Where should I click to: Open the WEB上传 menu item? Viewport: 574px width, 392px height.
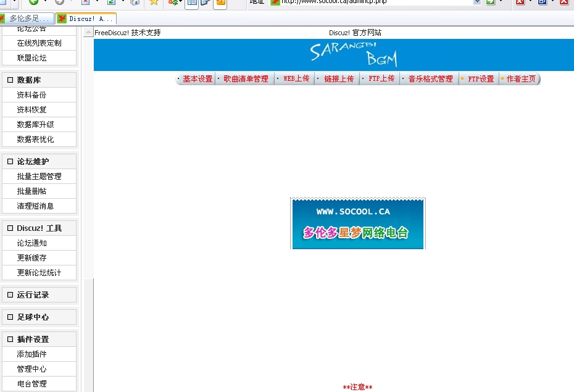coord(296,78)
